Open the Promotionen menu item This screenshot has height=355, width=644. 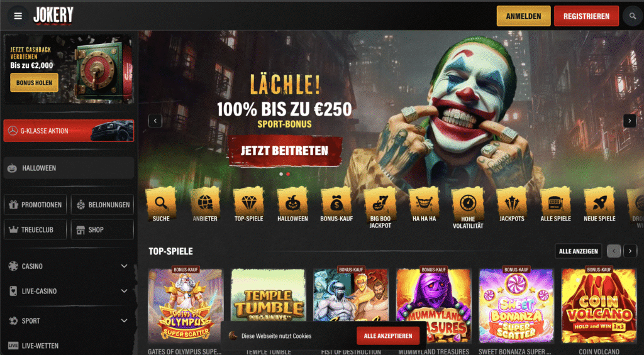coord(35,204)
